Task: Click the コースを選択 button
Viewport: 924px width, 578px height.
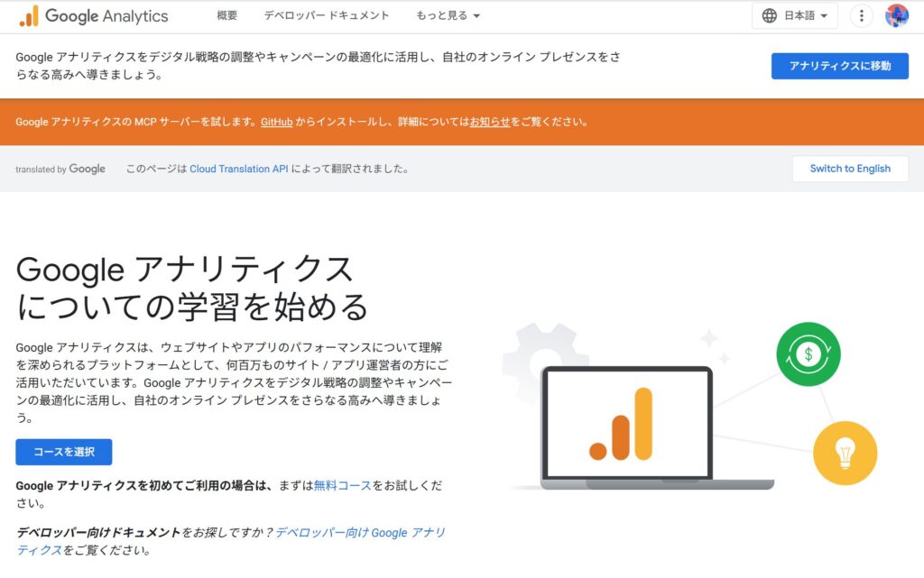Action: click(63, 452)
